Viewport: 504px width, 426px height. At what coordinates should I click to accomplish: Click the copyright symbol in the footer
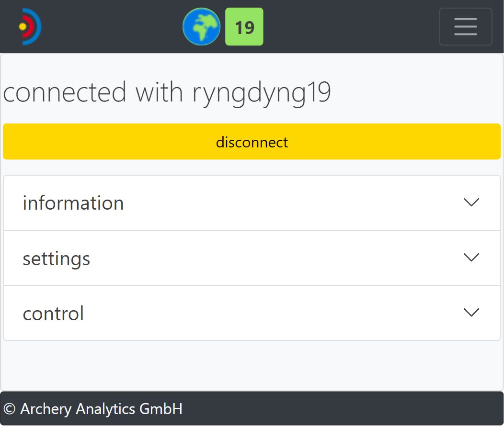[x=10, y=409]
